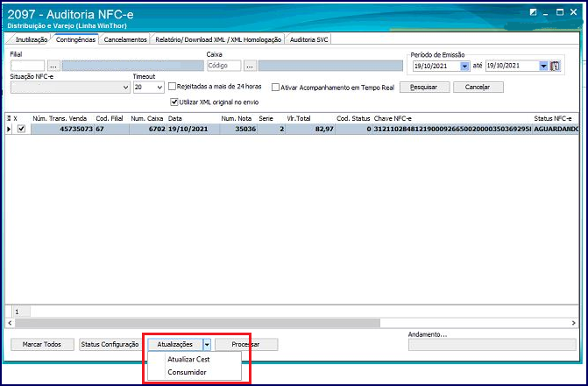Click the start date field 19/10/2021
Viewport: 588px width, 386px height.
click(436, 66)
